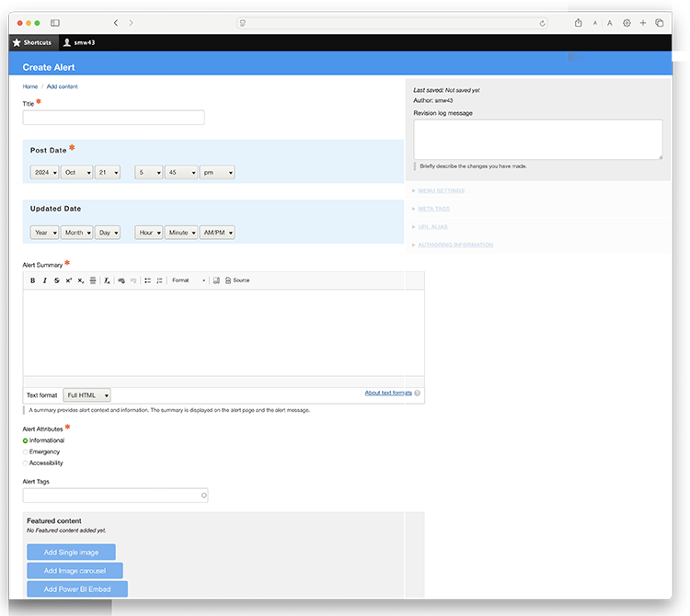Screen dimensions: 690x616
Task: Open Updated Date AM/PM dropdown
Action: click(x=217, y=233)
